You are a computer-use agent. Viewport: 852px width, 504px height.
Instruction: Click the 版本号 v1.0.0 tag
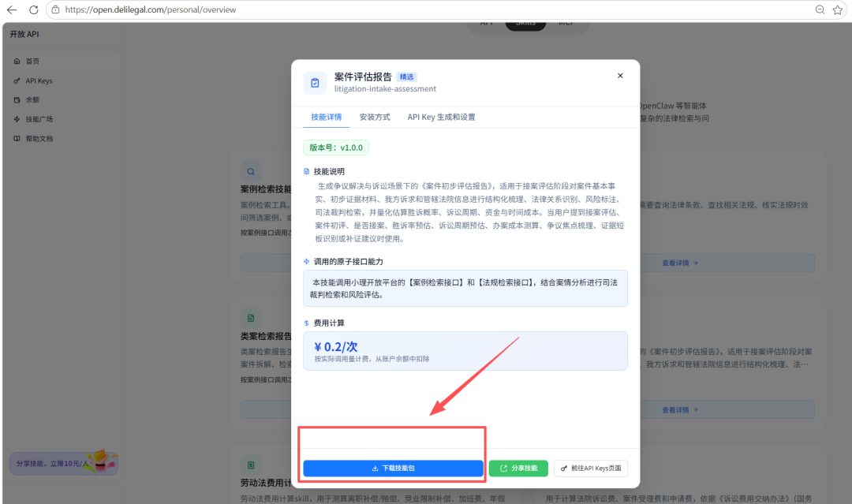coord(336,147)
